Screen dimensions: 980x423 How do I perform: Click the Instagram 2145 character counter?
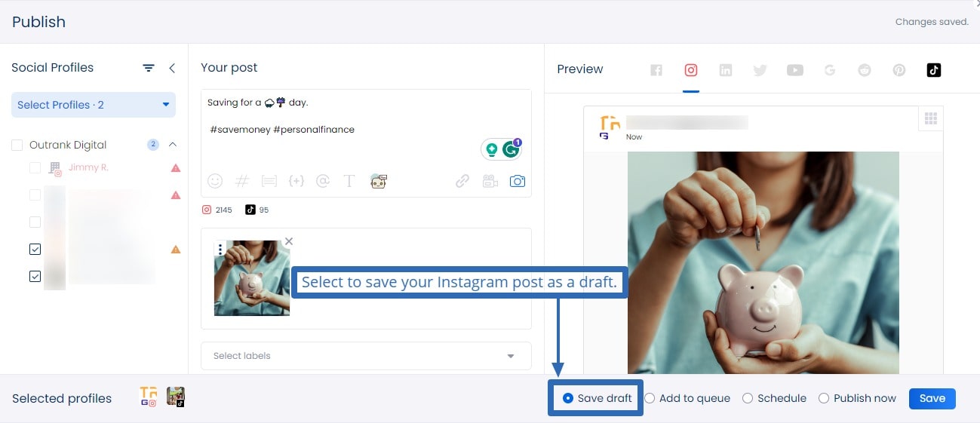217,210
